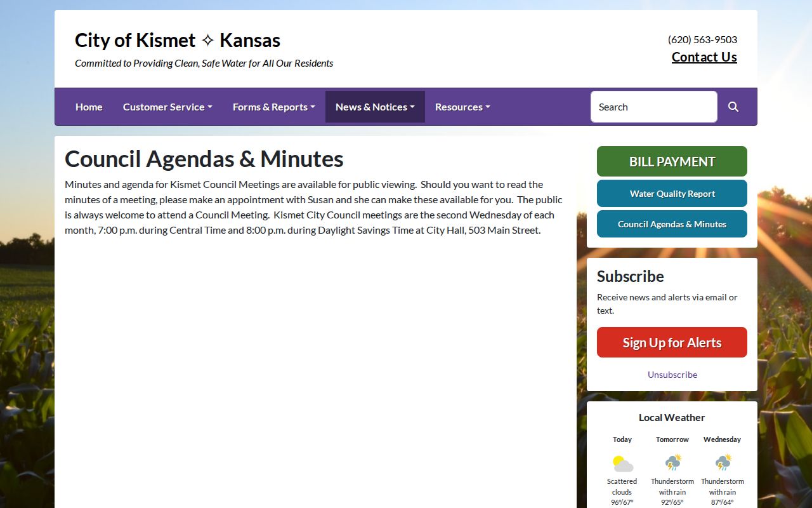Image resolution: width=812 pixels, height=508 pixels.
Task: Click 'Receive news and alerts' description text
Action: point(667,304)
